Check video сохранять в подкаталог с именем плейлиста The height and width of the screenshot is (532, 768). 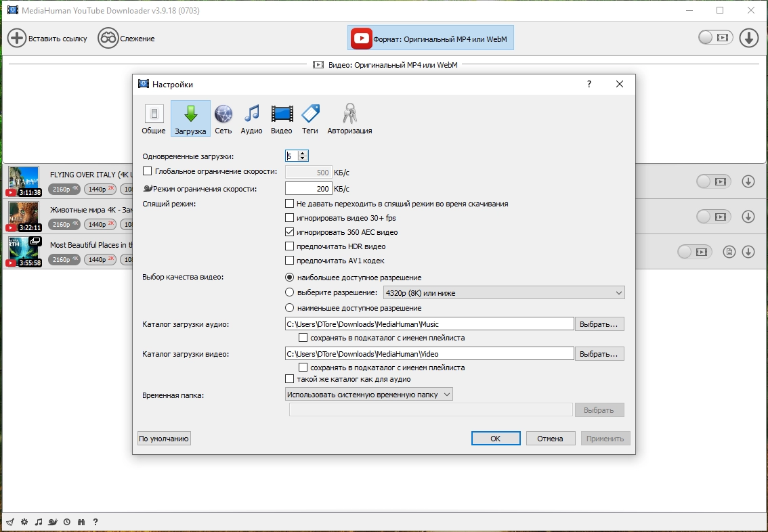[x=303, y=367]
